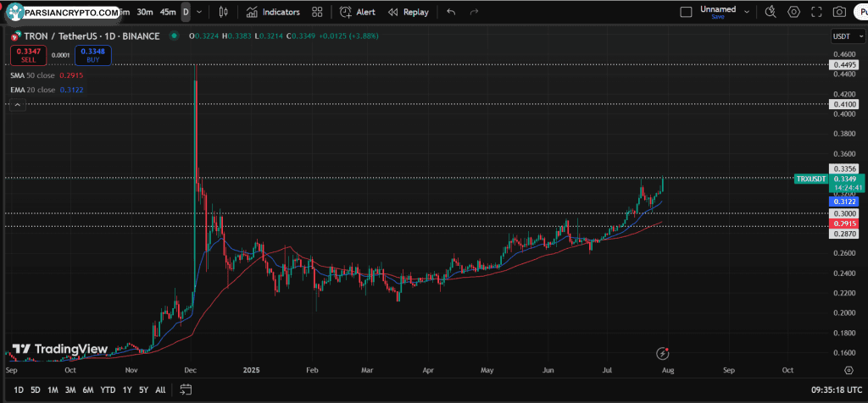This screenshot has height=403, width=868.
Task: Click the TRON / TetherUS symbol title
Action: coord(92,36)
